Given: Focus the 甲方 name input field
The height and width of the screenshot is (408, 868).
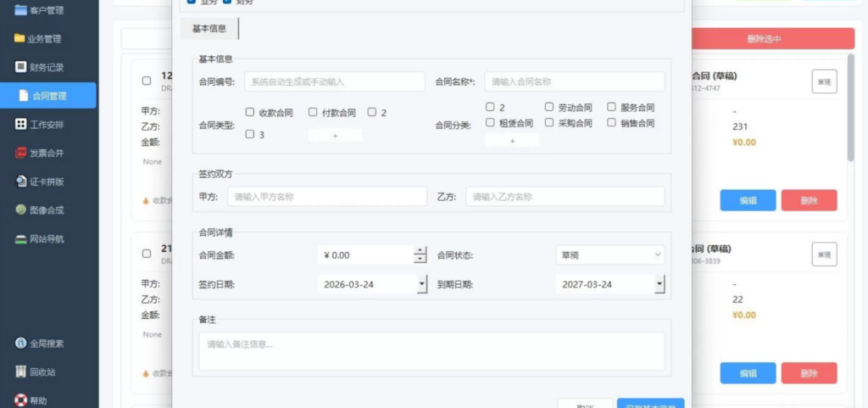Looking at the screenshot, I should [x=327, y=197].
